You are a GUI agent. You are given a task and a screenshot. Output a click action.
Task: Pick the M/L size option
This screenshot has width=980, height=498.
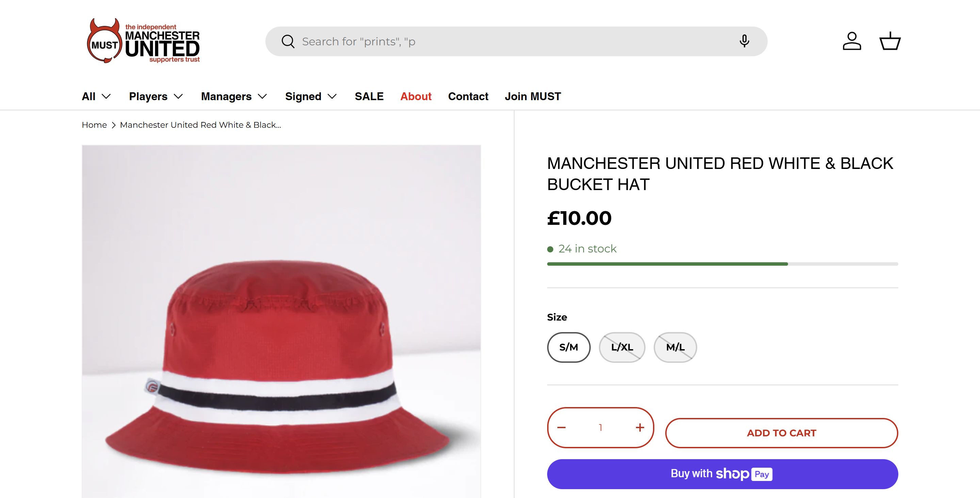point(675,347)
